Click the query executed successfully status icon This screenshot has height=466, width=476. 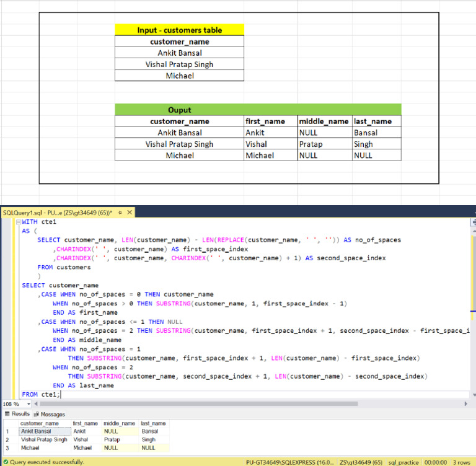(x=5, y=462)
